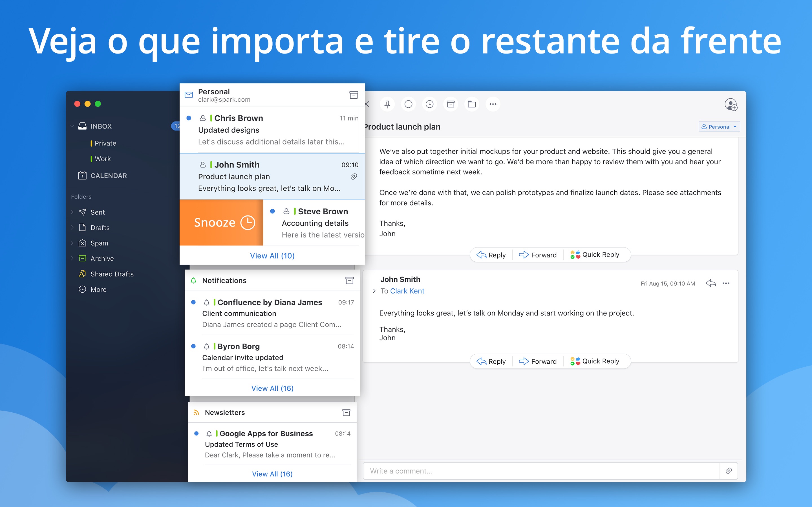Click View All (10) in Personal section
The height and width of the screenshot is (507, 812).
(x=272, y=255)
